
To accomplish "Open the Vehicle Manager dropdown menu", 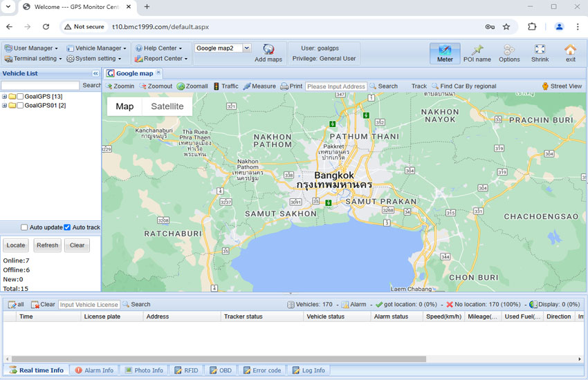I will [96, 48].
